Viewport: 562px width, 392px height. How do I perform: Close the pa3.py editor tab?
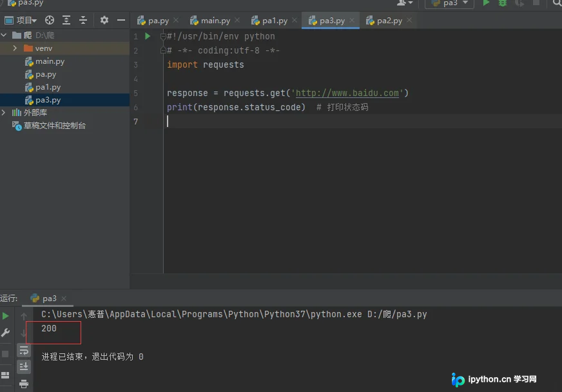[x=352, y=21]
